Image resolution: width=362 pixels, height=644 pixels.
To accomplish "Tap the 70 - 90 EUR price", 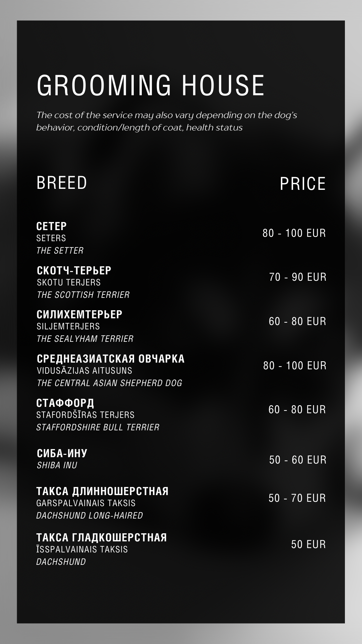I will [298, 277].
